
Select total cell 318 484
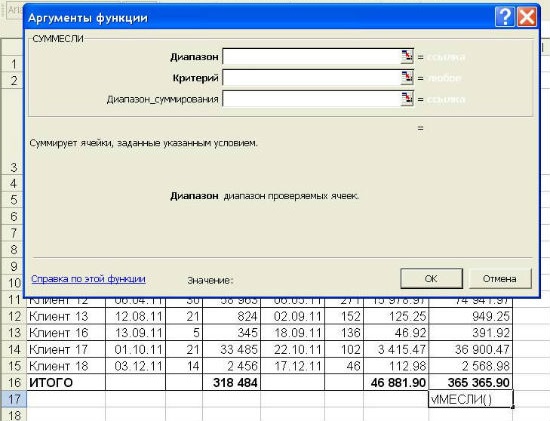coord(232,382)
